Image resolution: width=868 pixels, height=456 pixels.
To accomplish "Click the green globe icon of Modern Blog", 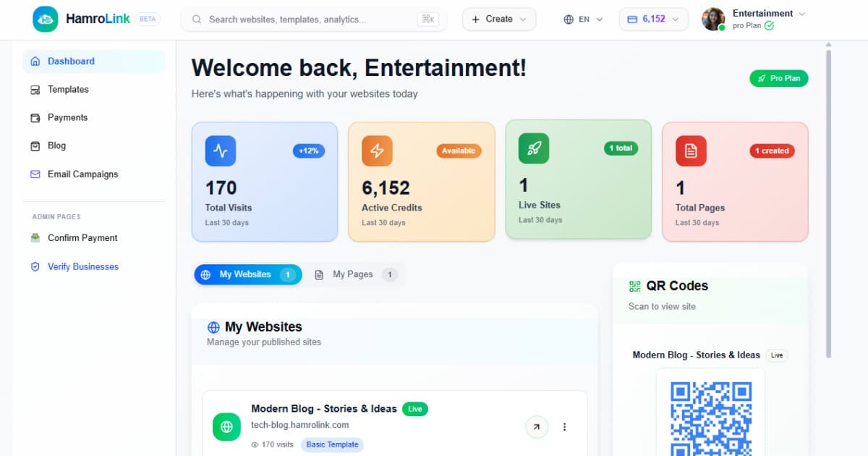I will pos(226,427).
